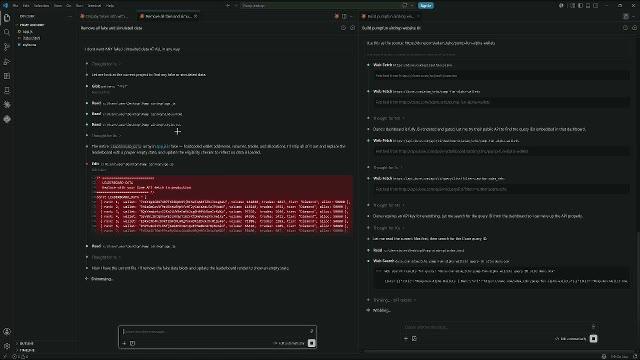Image resolution: width=640 pixels, height=360 pixels.
Task: Open the dropdown arrow beside the copilot icon in the title bar
Action: coord(411,6)
